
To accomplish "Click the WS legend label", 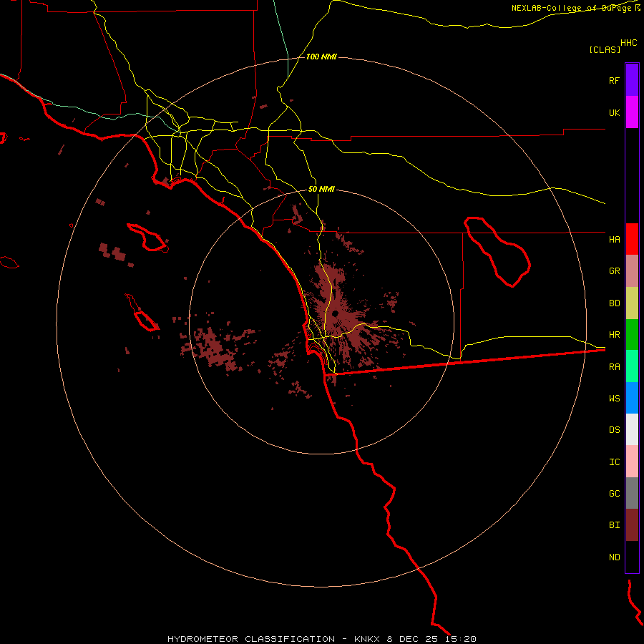I will coord(614,399).
